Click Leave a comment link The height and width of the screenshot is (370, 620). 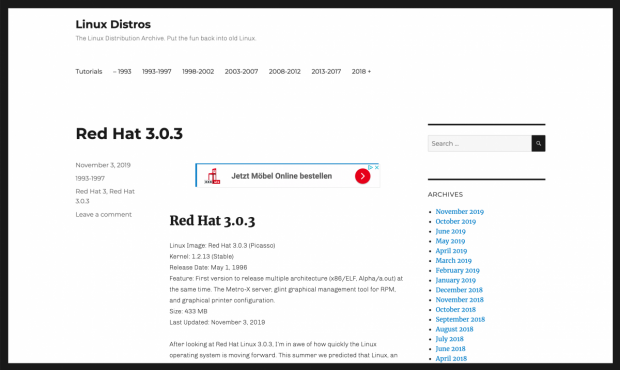104,214
